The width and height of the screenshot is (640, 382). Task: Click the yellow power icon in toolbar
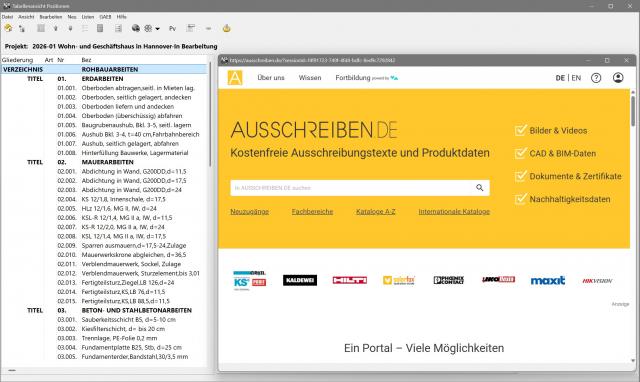(227, 28)
